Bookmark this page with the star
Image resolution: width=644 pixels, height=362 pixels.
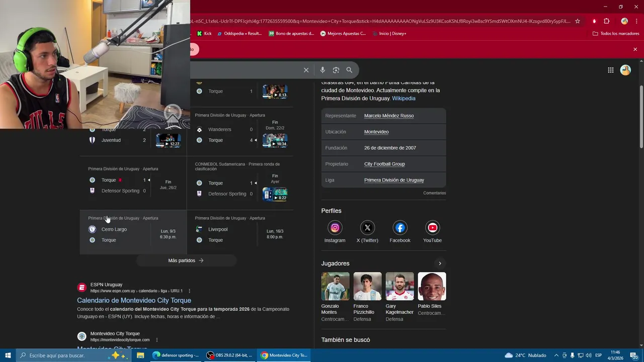click(x=578, y=21)
